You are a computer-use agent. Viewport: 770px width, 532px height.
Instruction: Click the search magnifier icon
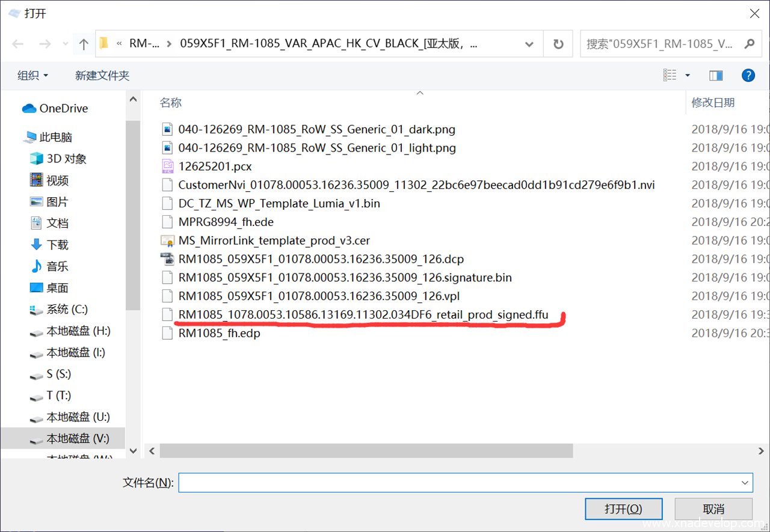(x=749, y=44)
